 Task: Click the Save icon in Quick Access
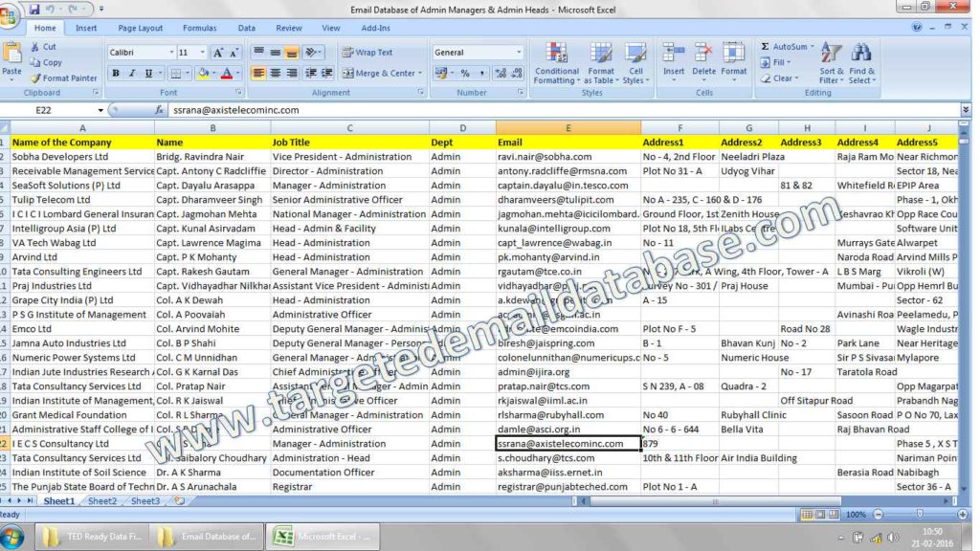[x=33, y=10]
